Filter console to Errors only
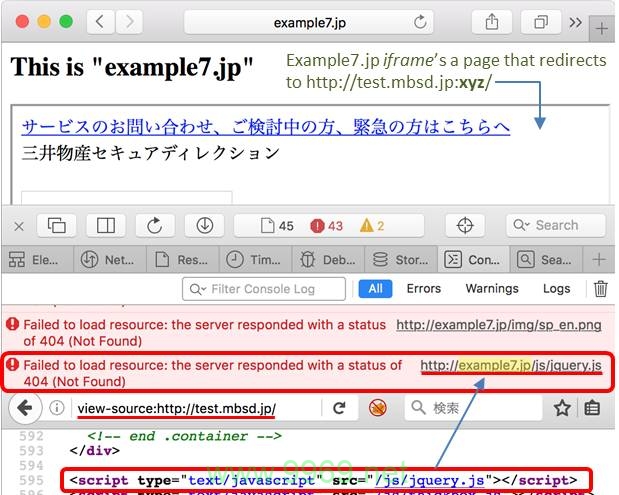This screenshot has width=619, height=495. click(424, 289)
